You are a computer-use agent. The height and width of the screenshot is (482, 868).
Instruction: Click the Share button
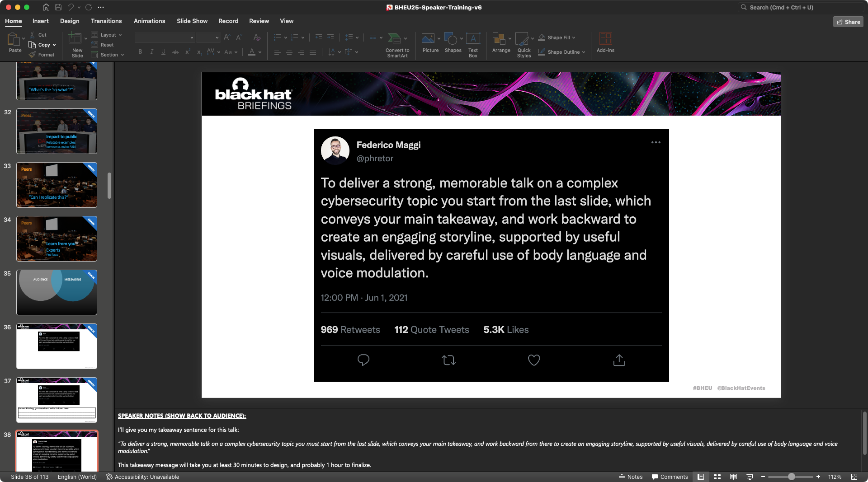(848, 22)
